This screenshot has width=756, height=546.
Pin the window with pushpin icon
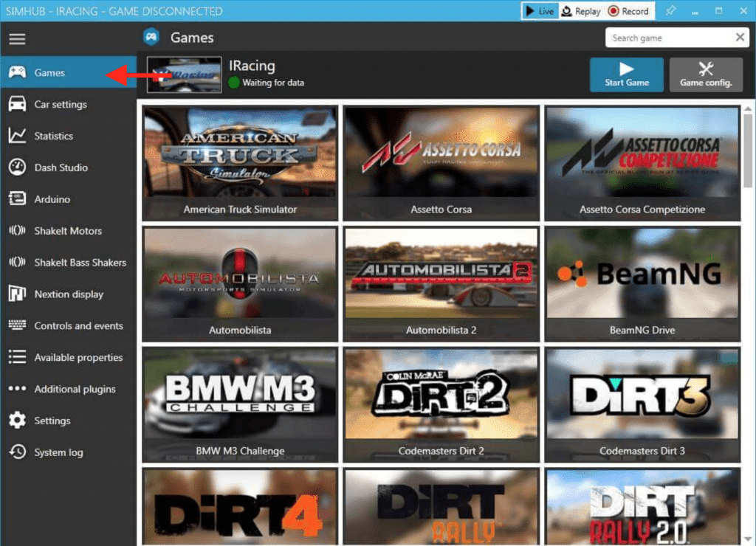[670, 11]
